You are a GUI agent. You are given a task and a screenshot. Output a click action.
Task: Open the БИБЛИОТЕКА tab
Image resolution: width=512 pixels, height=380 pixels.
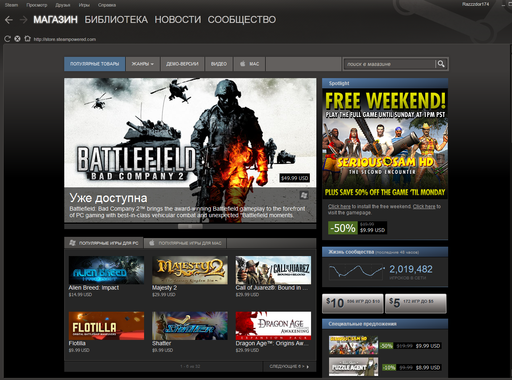[116, 20]
